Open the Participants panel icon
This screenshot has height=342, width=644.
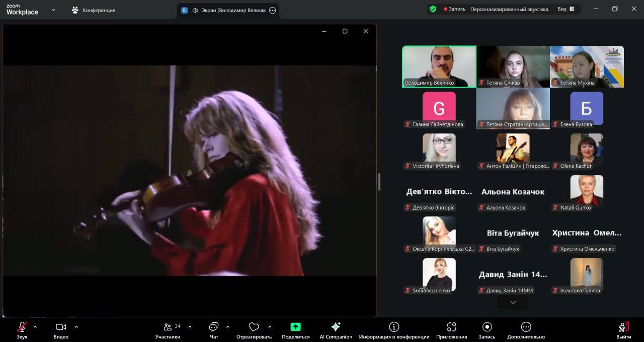click(x=168, y=327)
